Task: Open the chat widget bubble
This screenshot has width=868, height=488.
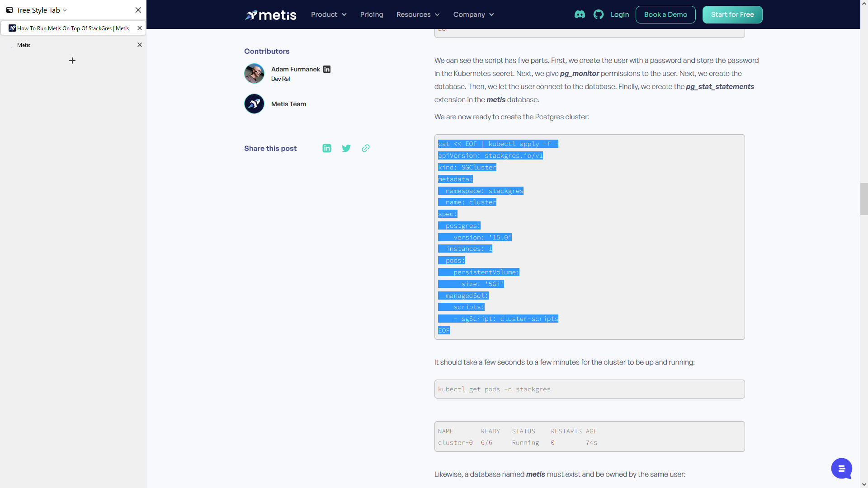Action: point(841,469)
